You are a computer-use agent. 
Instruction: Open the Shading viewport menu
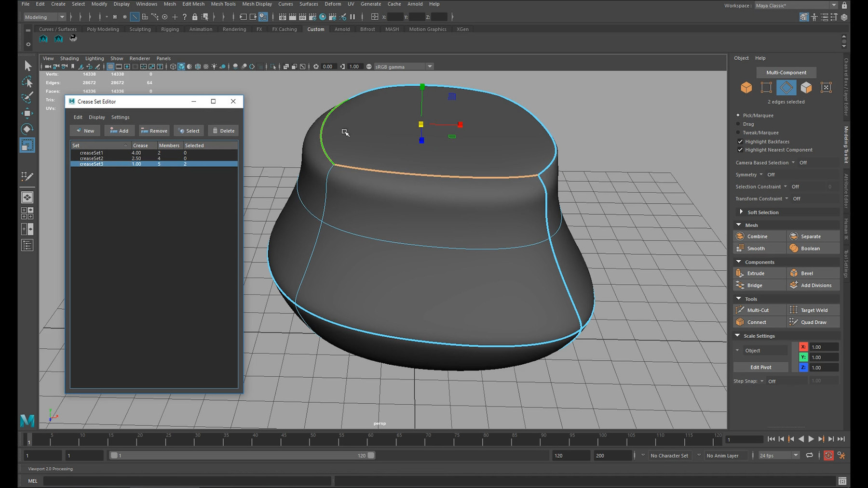point(69,58)
